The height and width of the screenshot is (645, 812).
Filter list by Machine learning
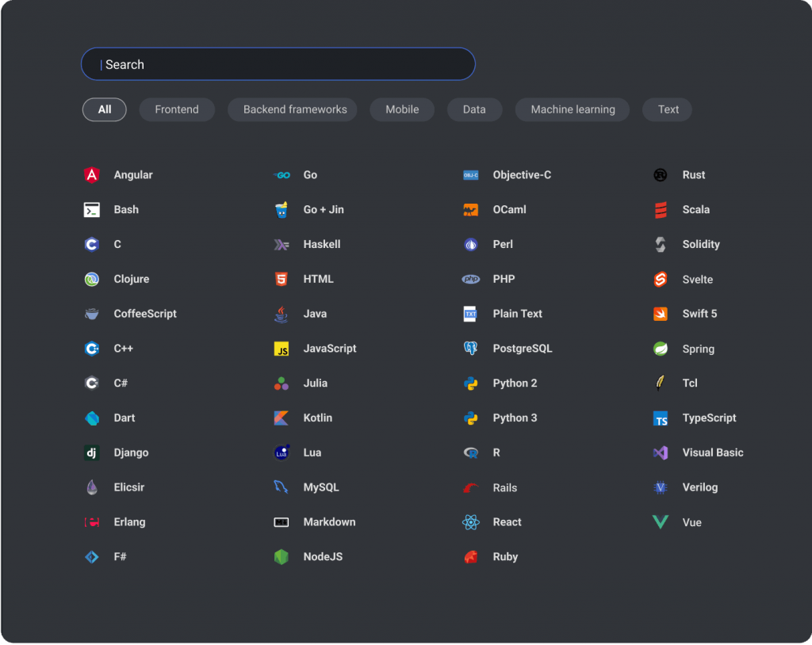click(x=573, y=109)
